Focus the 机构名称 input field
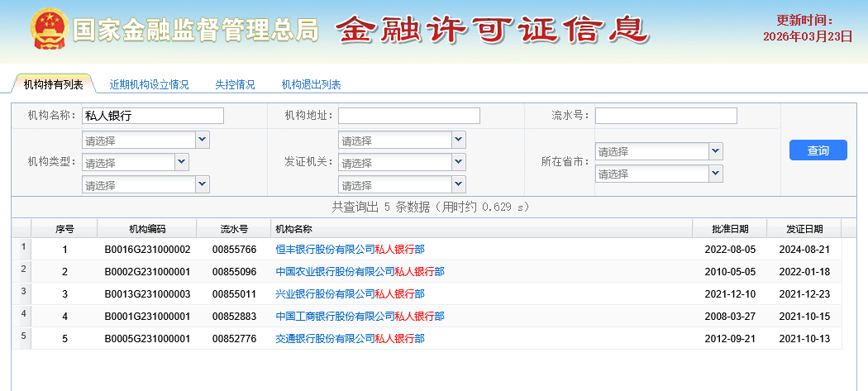The width and height of the screenshot is (868, 391). 153,116
